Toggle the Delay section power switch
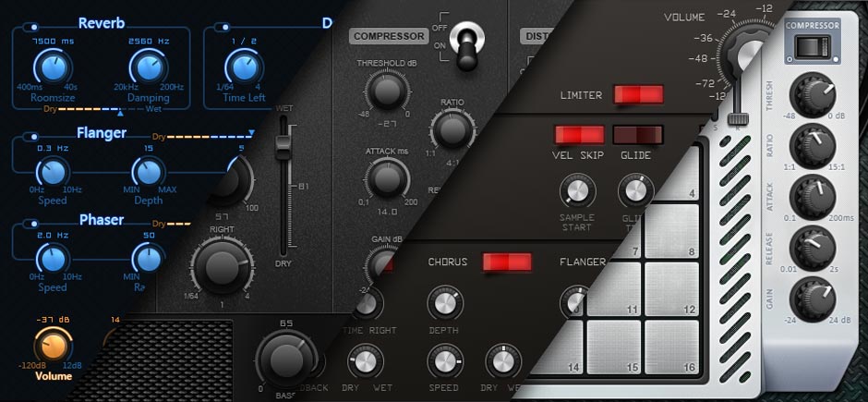868x402 pixels. (223, 26)
